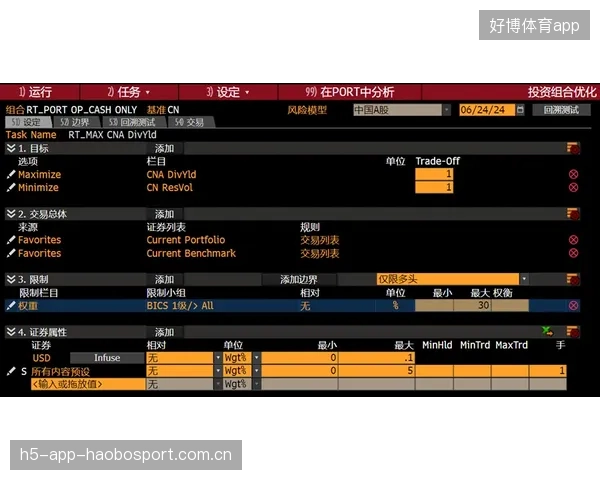Click the section icon at right of 3. 限制
Screen dimensions: 600x480
573,279
